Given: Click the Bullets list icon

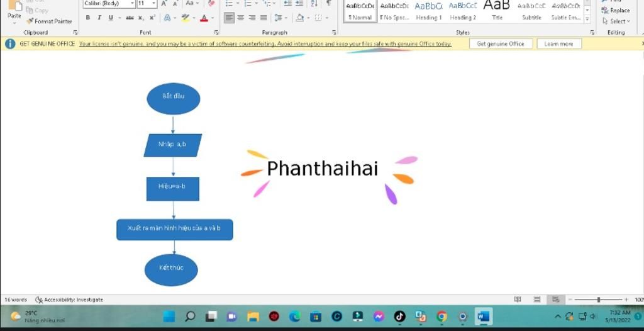Looking at the screenshot, I should pos(229,4).
